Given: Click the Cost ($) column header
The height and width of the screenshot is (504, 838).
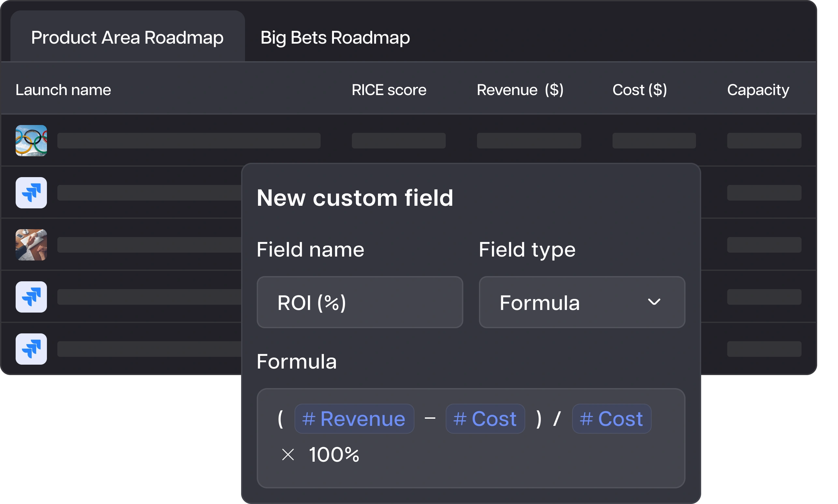Looking at the screenshot, I should coord(639,90).
